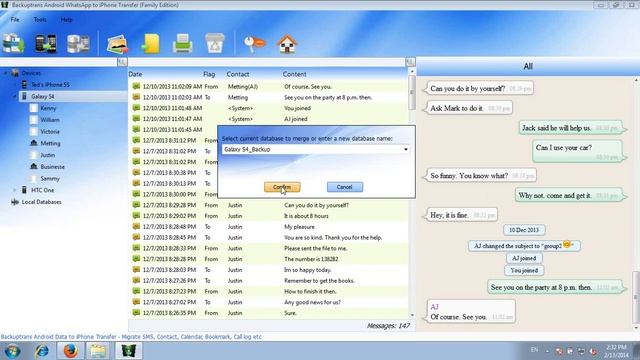Click the left device search input field
This screenshot has height=360, width=640.
[x=58, y=62]
